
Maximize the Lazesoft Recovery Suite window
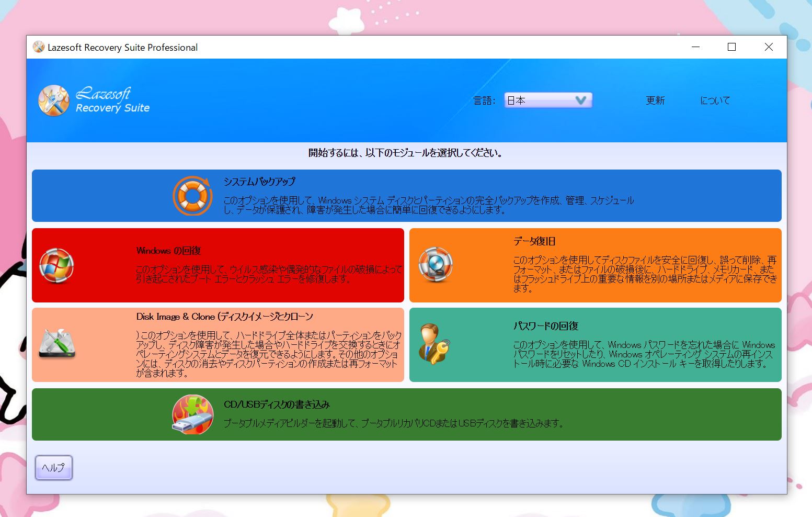732,47
